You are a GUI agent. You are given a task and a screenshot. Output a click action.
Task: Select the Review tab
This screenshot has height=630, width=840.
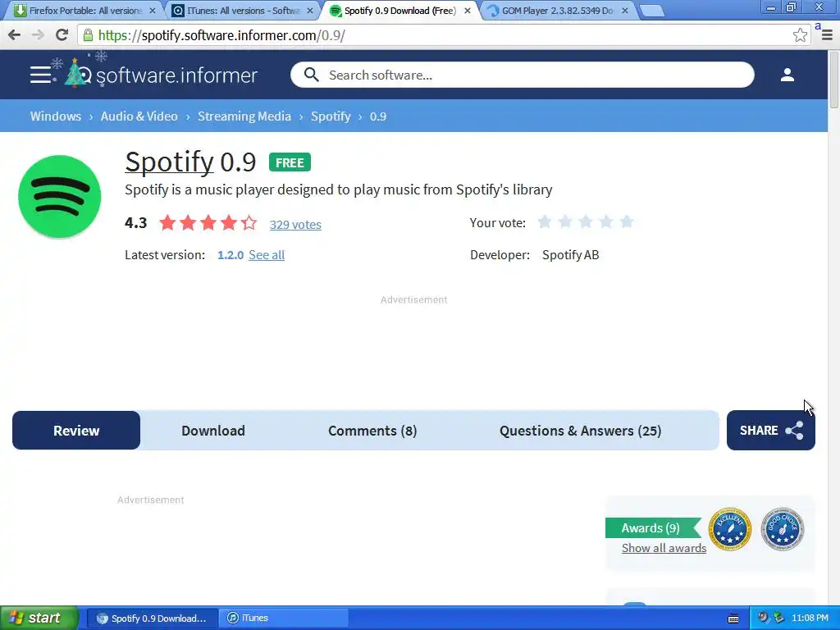[76, 431]
